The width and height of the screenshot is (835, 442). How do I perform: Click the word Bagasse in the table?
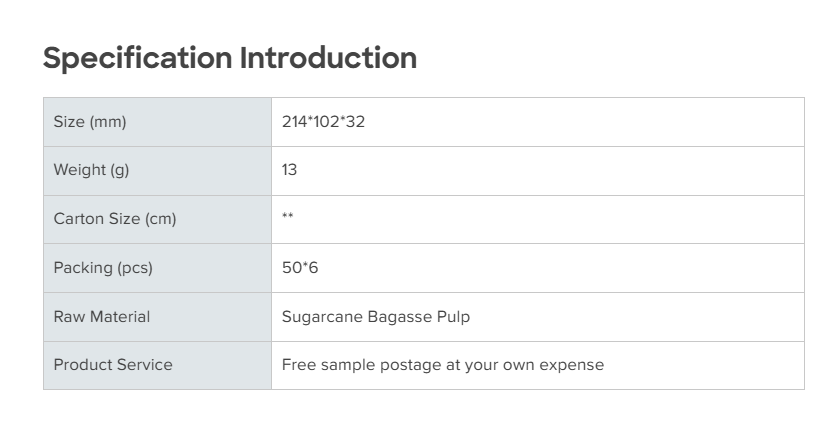coord(396,317)
